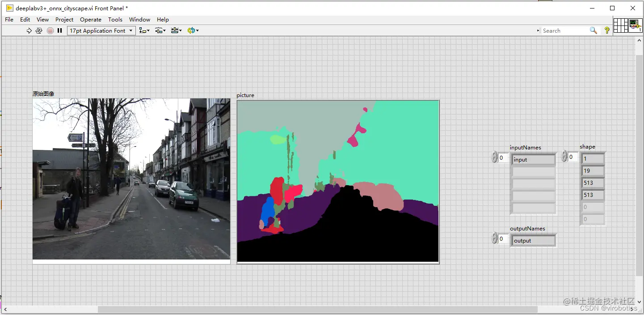Show Context Help with the question mark icon
Image resolution: width=644 pixels, height=315 pixels.
607,30
